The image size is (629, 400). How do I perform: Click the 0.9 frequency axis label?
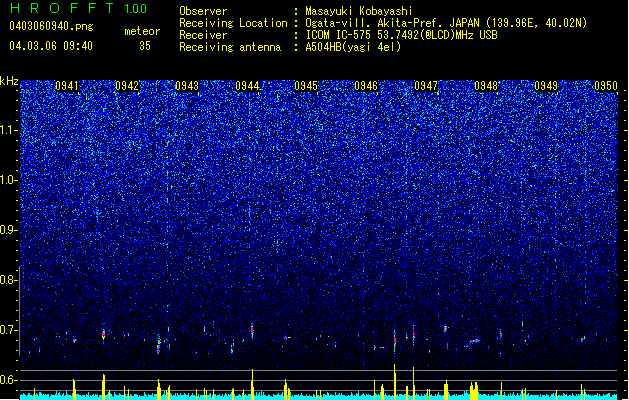pos(9,230)
